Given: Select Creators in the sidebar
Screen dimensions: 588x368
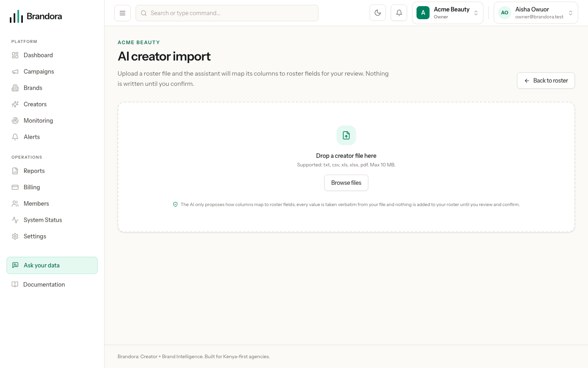Looking at the screenshot, I should [52, 104].
